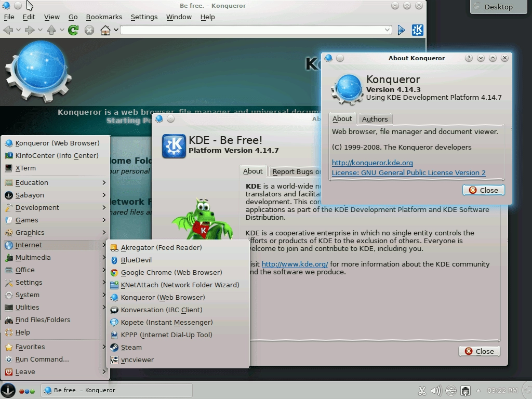The height and width of the screenshot is (399, 532).
Task: Close the About Konqueror dialog with Close button
Action: click(x=484, y=190)
